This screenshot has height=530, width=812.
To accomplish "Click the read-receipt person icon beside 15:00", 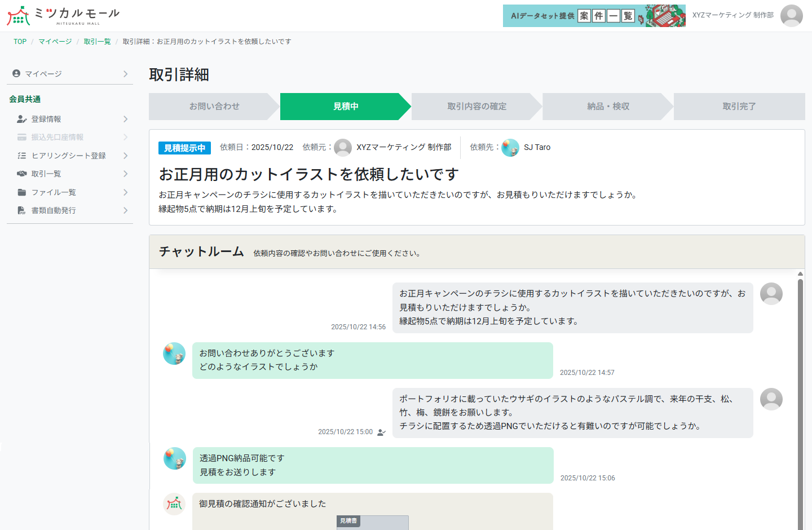I will click(x=381, y=431).
